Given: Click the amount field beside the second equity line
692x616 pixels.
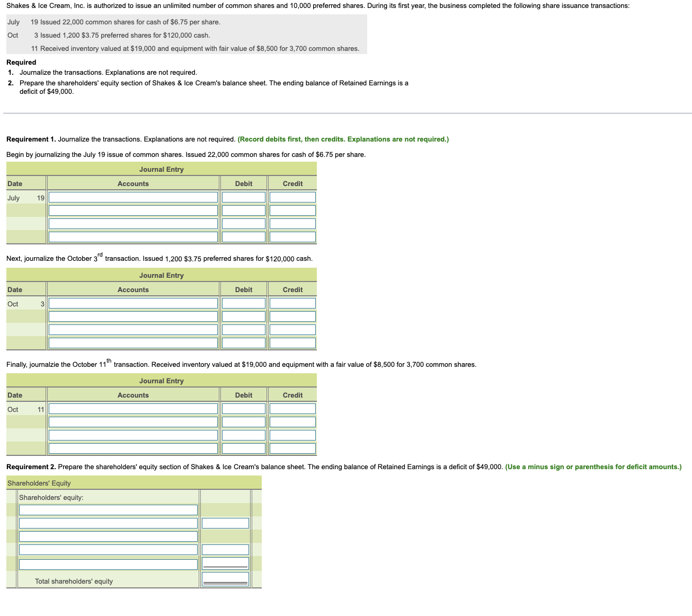Looking at the screenshot, I should [x=225, y=523].
